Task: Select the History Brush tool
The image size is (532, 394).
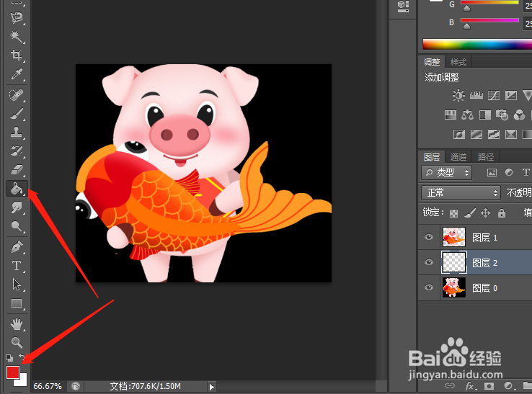Action: 17,151
